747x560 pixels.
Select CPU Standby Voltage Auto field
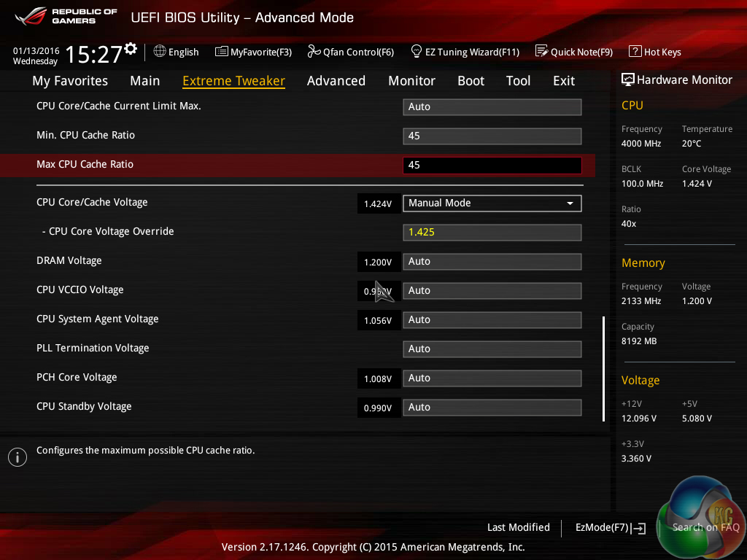coord(492,407)
